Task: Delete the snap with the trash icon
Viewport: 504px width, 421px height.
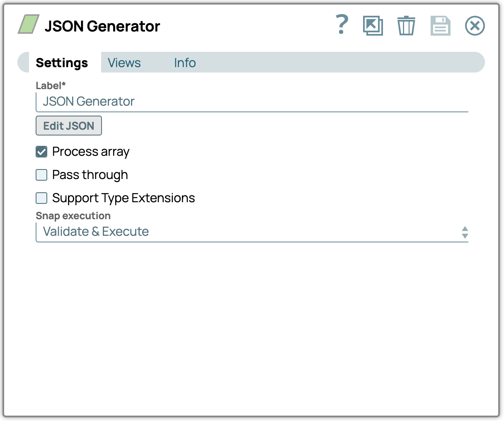Action: (x=406, y=26)
